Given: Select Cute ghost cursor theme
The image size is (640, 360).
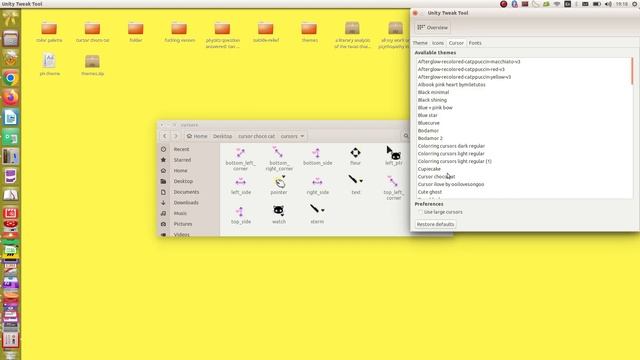Looking at the screenshot, I should (524, 192).
